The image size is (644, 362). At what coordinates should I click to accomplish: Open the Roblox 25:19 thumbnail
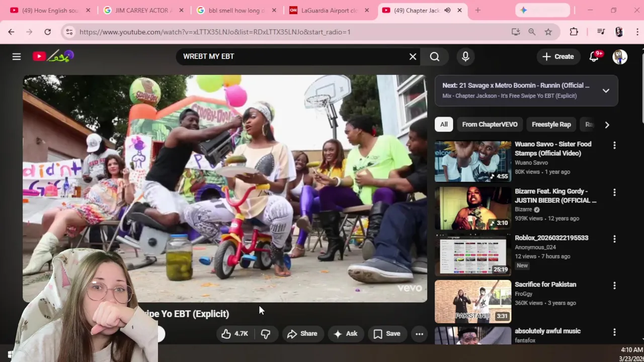pyautogui.click(x=473, y=255)
